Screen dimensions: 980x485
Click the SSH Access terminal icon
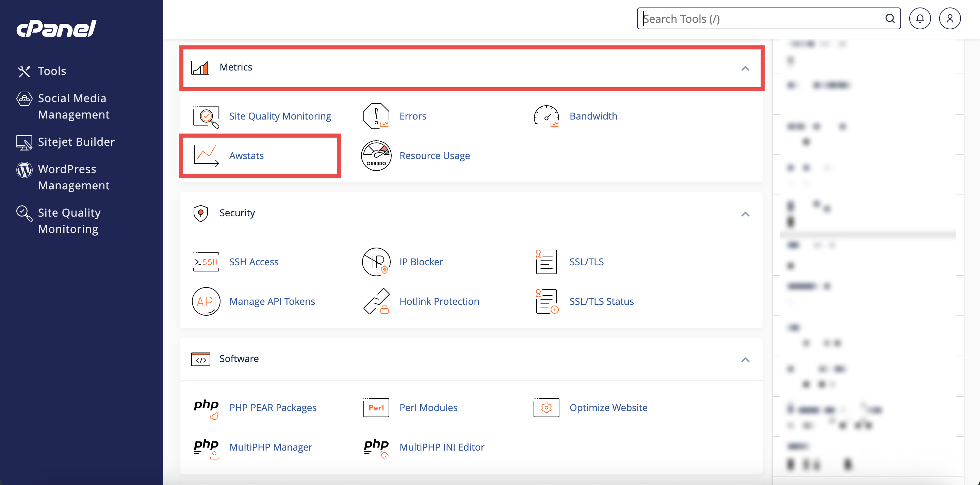(x=206, y=262)
